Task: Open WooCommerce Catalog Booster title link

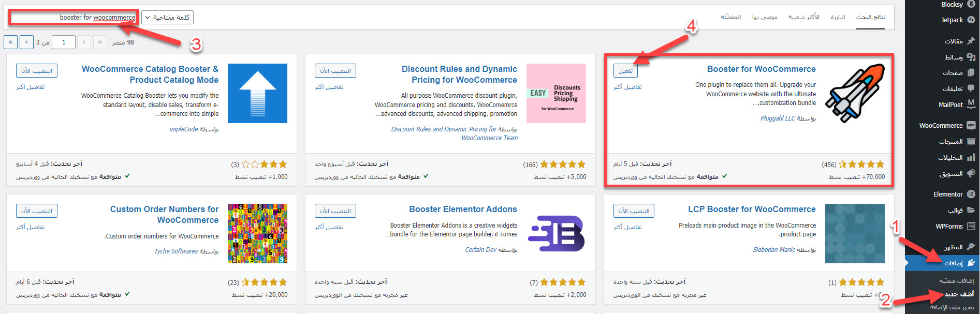Action: point(150,74)
